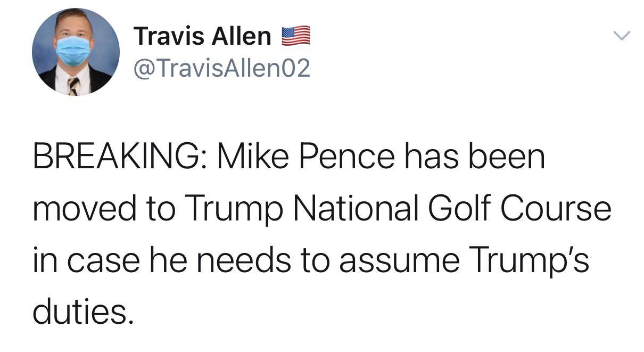Open Travis Allen's profile picture
This screenshot has width=644, height=352.
76,52
